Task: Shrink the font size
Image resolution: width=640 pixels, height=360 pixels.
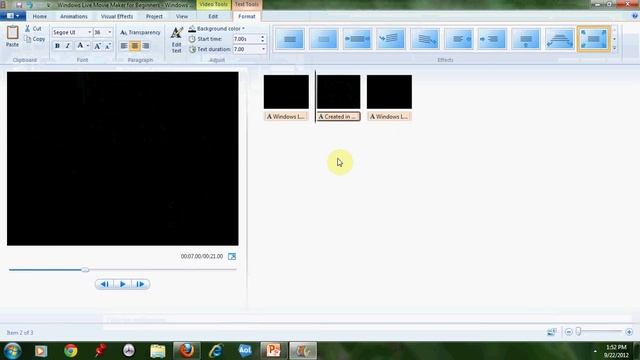Action: click(108, 46)
